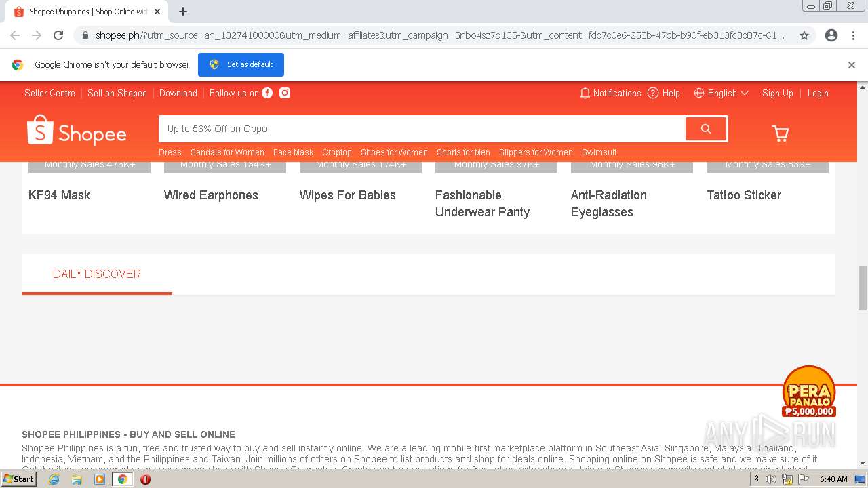Dismiss the default browser infobar
Screen dimensions: 868x488
852,65
